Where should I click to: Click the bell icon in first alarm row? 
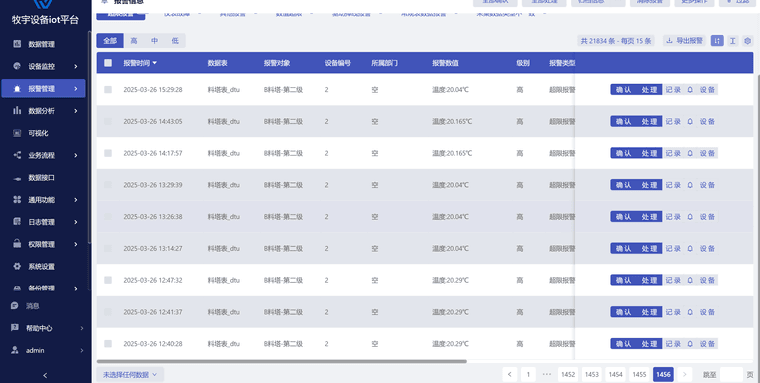pyautogui.click(x=690, y=90)
